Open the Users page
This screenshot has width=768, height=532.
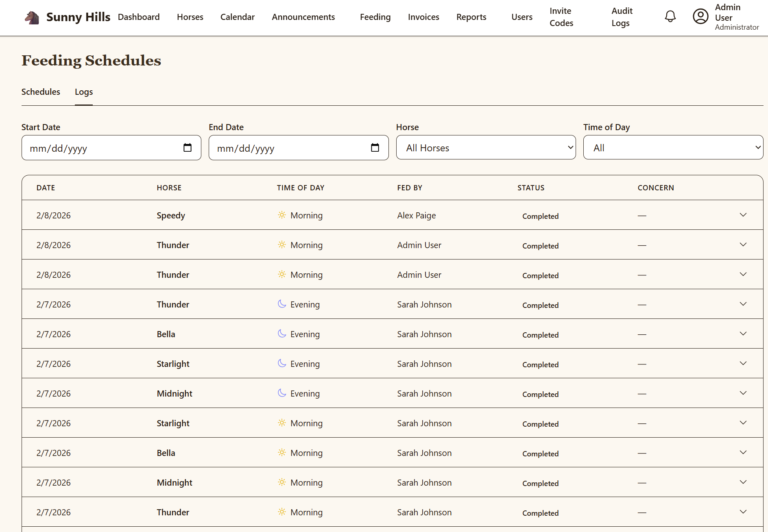[x=522, y=17]
